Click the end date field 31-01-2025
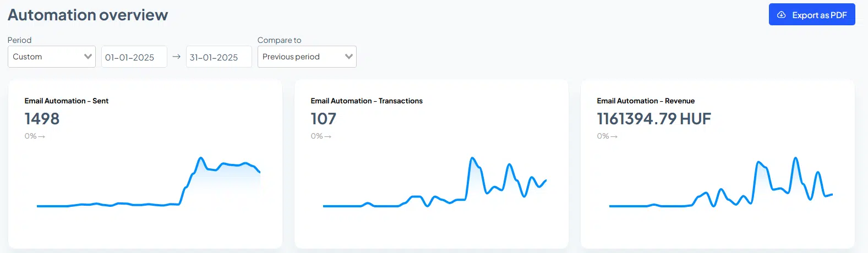The height and width of the screenshot is (253, 868). [x=219, y=57]
